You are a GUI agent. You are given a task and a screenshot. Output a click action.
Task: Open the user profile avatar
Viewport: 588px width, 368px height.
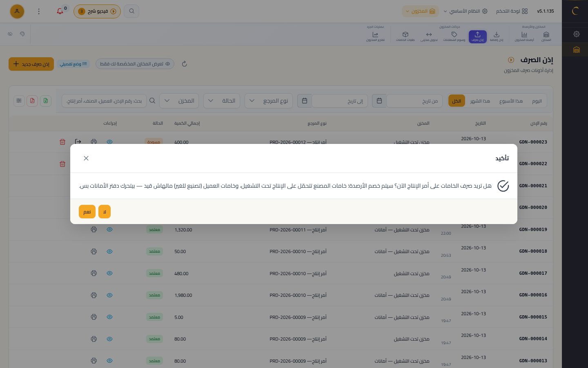[17, 11]
